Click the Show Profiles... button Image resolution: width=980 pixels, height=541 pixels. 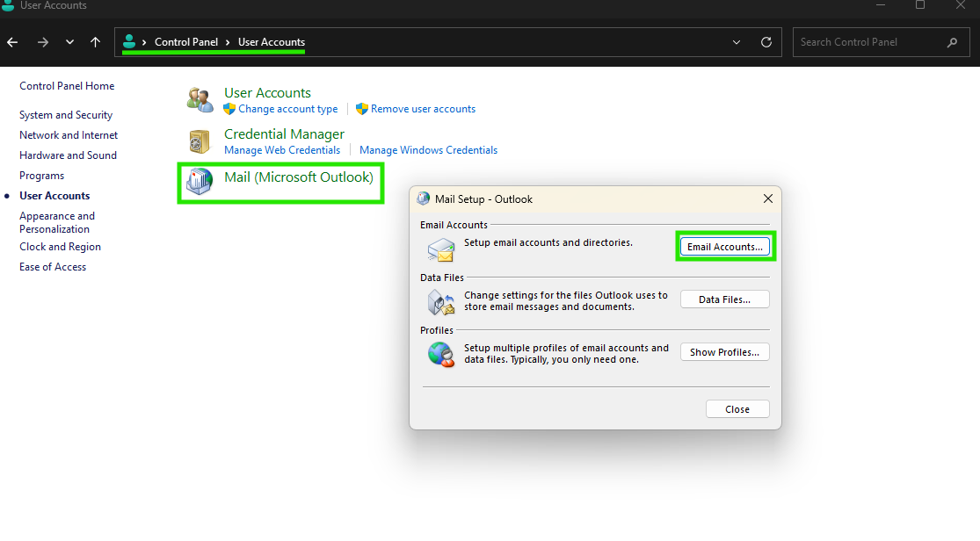pyautogui.click(x=725, y=352)
